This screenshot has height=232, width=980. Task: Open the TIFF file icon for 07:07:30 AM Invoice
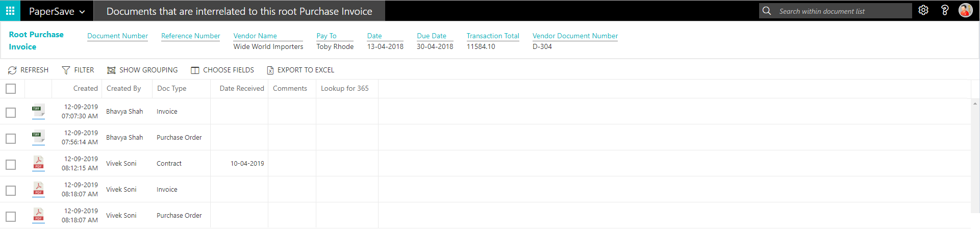coord(38,111)
